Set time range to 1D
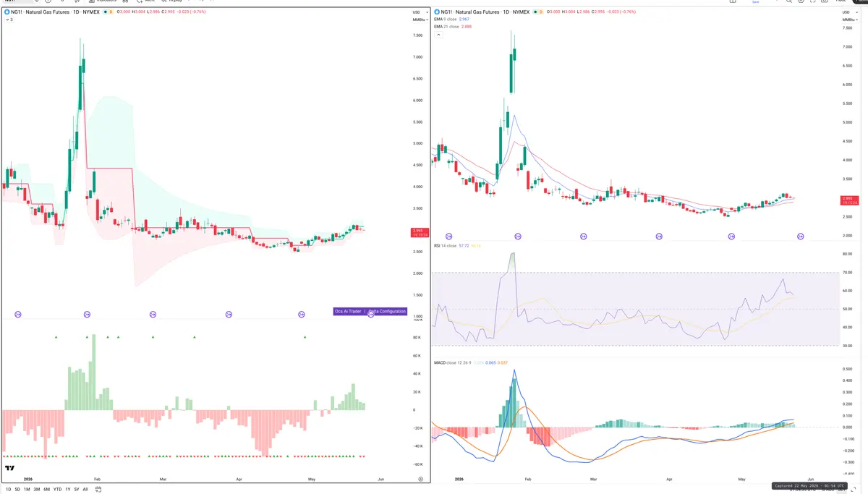Viewport: 868px width, 494px height. (9, 490)
